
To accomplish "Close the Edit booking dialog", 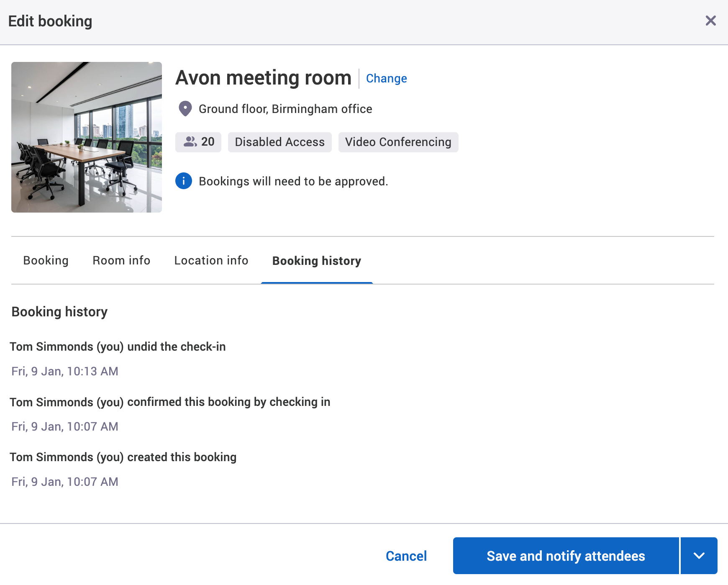I will tap(710, 21).
